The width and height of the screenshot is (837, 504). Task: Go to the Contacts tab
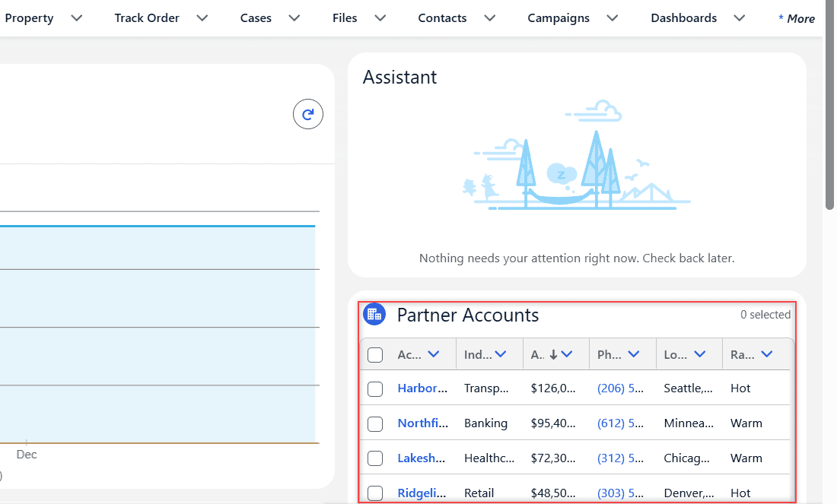[442, 18]
